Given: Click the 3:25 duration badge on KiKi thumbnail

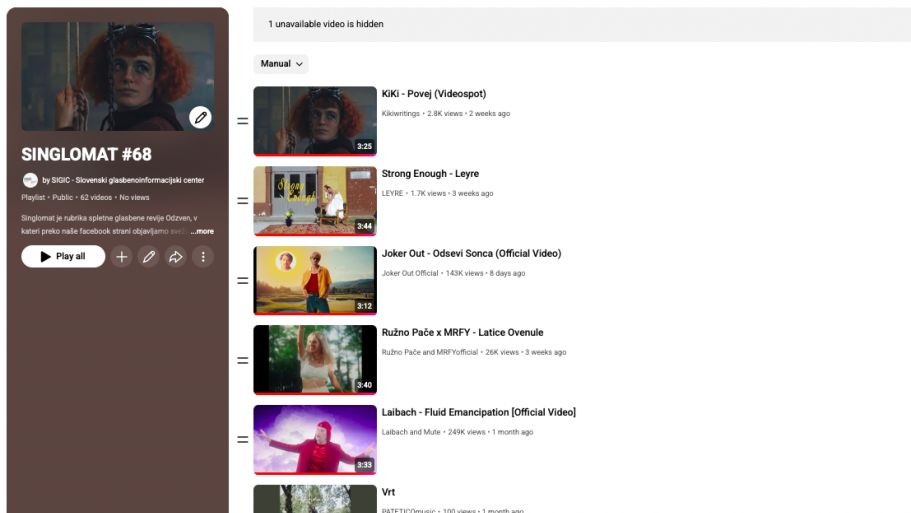Looking at the screenshot, I should (x=364, y=146).
